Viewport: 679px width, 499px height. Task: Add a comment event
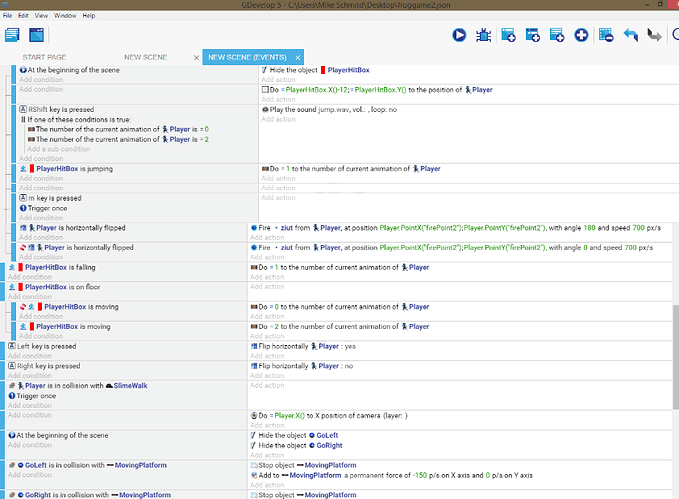click(556, 35)
